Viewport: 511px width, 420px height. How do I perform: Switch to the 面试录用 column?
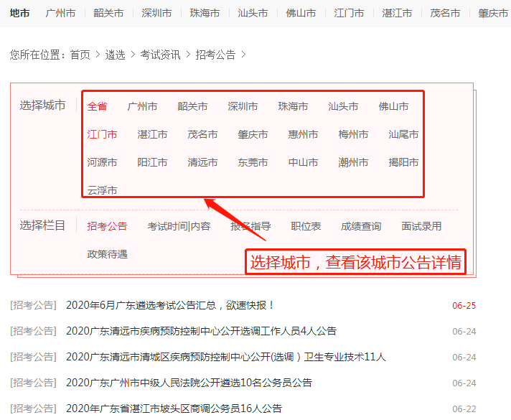click(x=421, y=226)
